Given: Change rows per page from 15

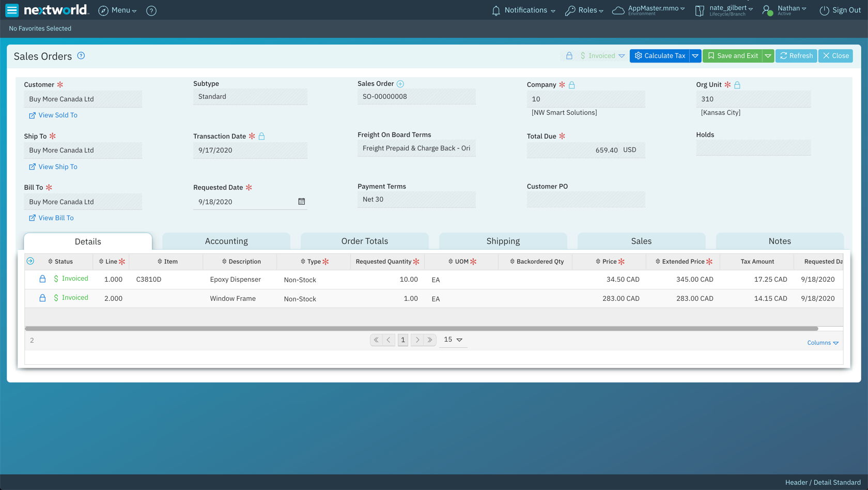Looking at the screenshot, I should [x=453, y=340].
